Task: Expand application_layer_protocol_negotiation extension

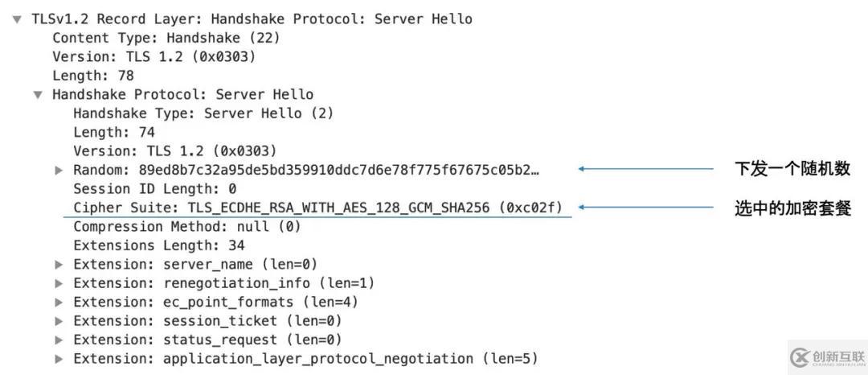Action: coord(59,359)
